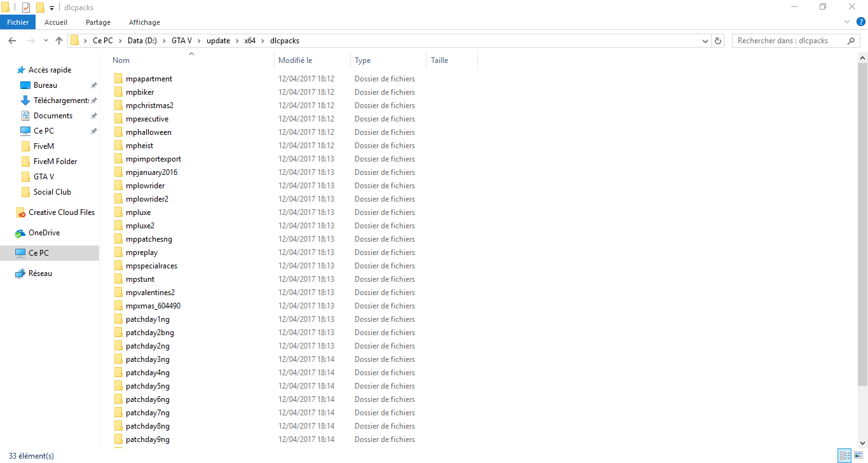Open GTA V in the quick access sidebar
Viewport: 868px width, 463px height.
[44, 177]
